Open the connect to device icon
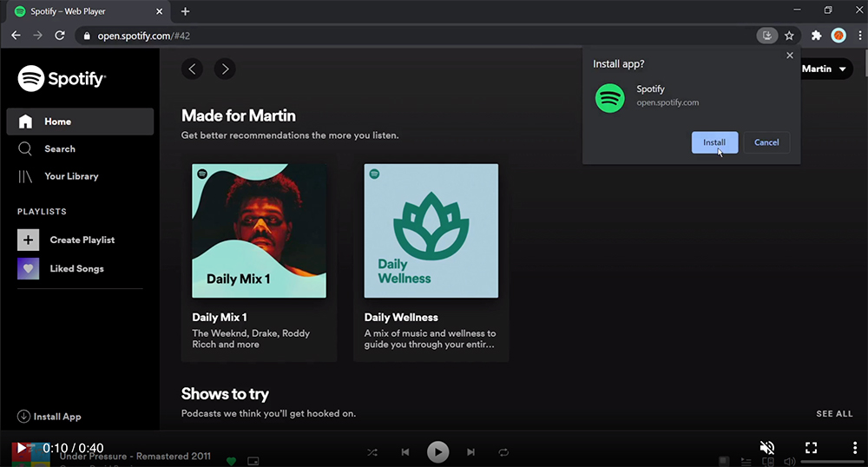 coord(768,462)
